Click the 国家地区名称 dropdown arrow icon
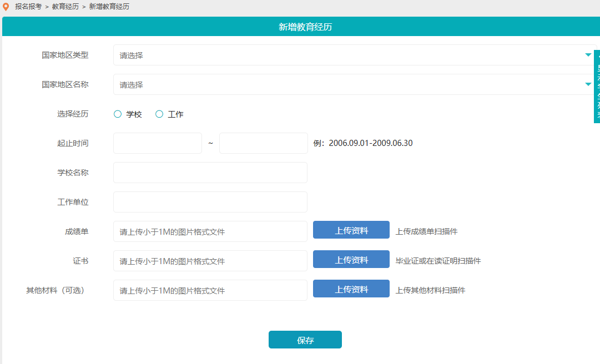Viewport: 600px width, 364px height. [x=588, y=84]
